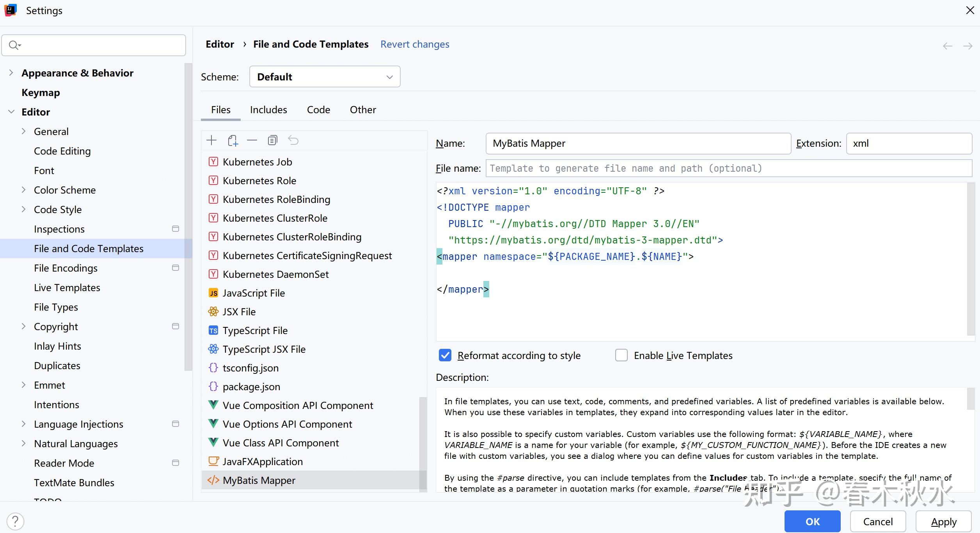Click the project-level icon beside File Encodings

pos(176,268)
